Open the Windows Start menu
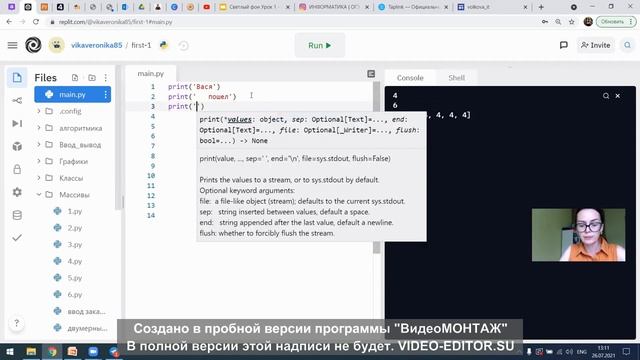Screen dimensions: 640x360 pos(9,351)
